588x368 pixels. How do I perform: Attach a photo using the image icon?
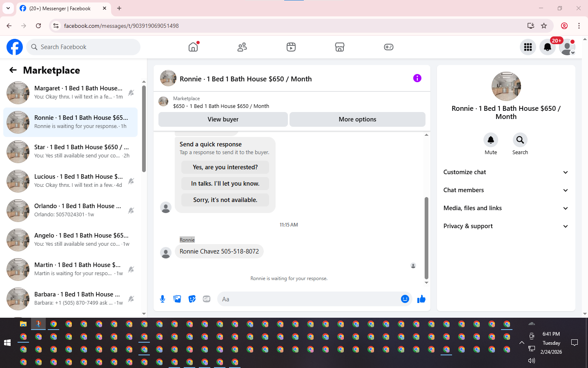(177, 299)
